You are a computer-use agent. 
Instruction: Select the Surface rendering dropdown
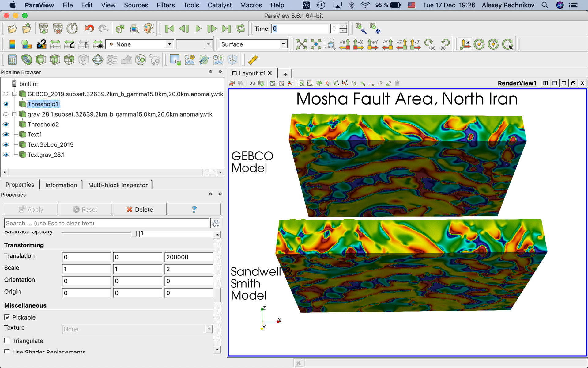[253, 44]
